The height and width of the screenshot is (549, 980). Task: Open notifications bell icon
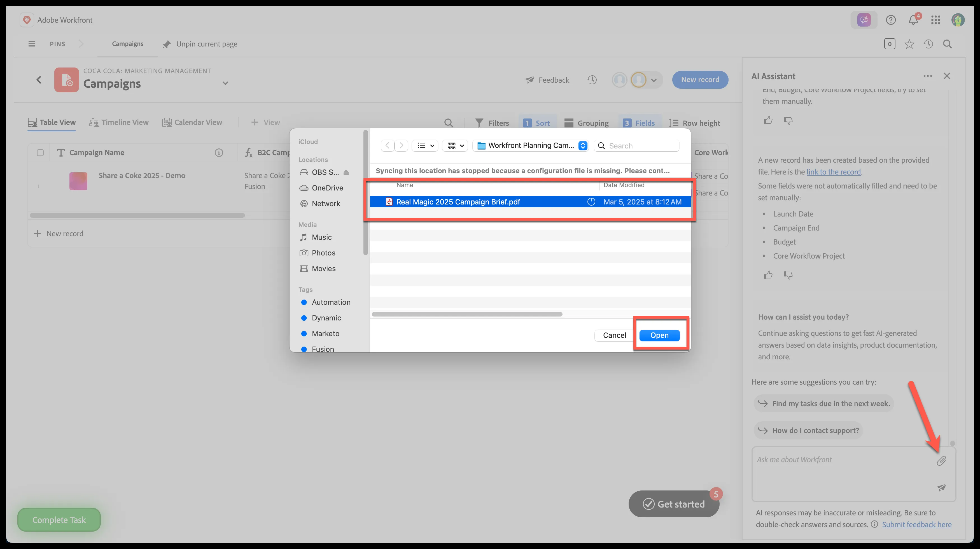pyautogui.click(x=913, y=20)
